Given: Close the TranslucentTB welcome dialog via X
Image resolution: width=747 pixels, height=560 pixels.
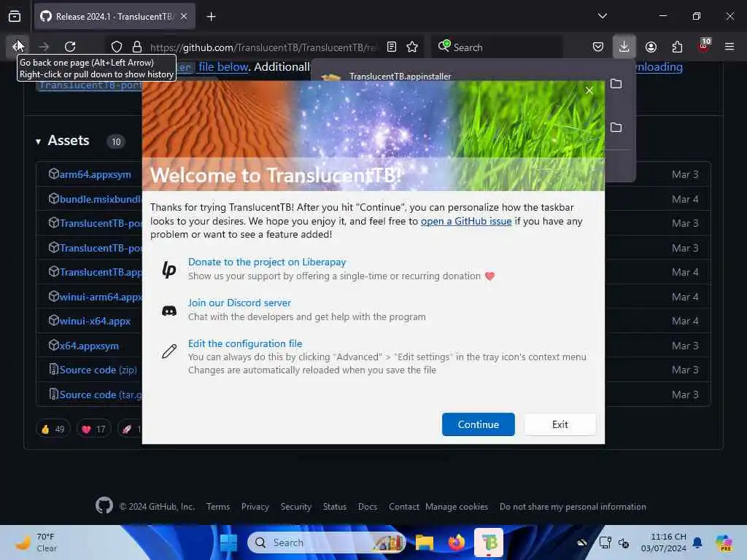Looking at the screenshot, I should [x=589, y=90].
